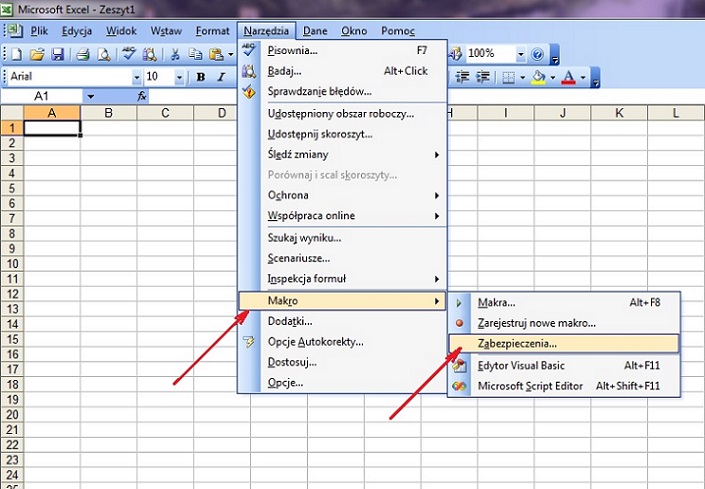Screen dimensions: 705x489
Task: Open Scenariusze... menu entry
Action: pos(342,258)
